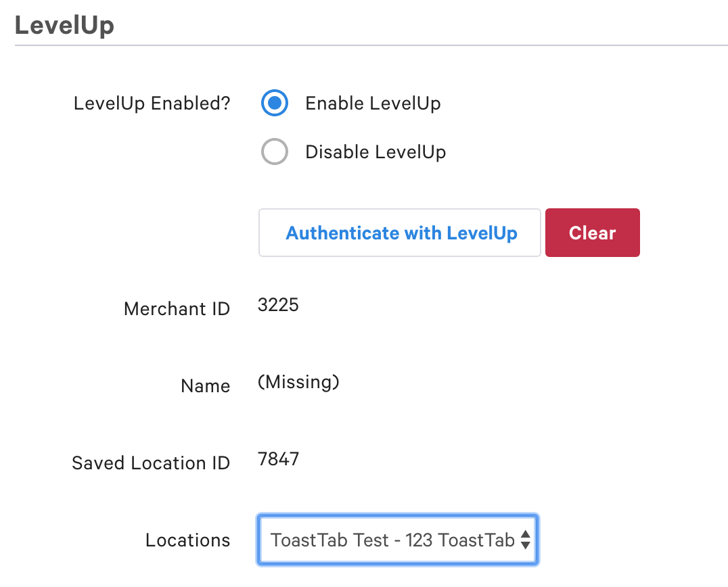Select the Disable LevelUp radio button
This screenshot has width=728, height=587.
pos(275,152)
